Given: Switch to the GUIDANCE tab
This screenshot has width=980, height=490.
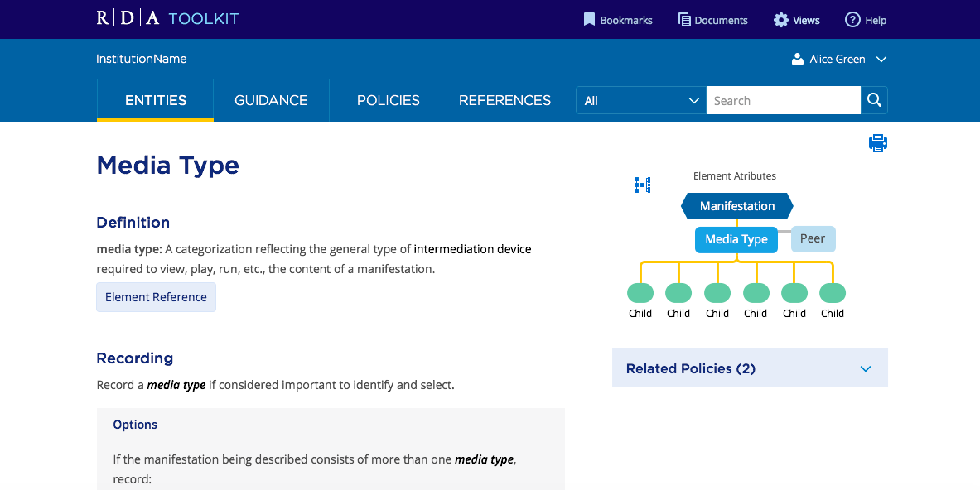Looking at the screenshot, I should (x=271, y=99).
